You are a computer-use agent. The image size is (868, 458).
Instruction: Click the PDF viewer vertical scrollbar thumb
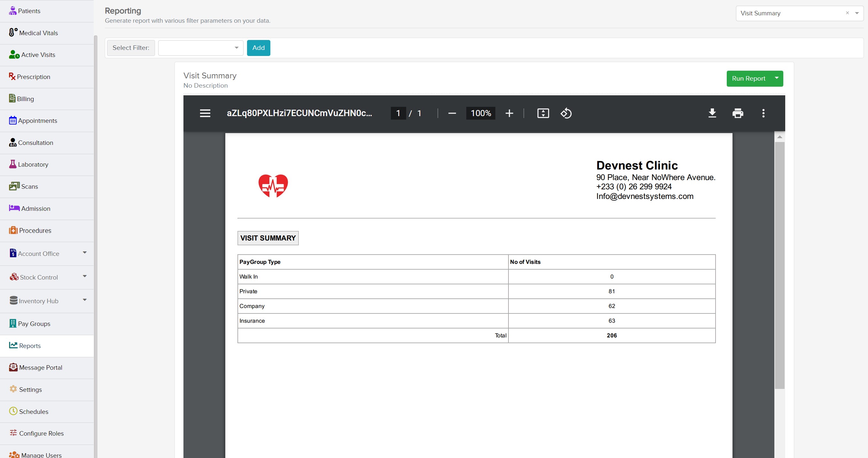[780, 265]
